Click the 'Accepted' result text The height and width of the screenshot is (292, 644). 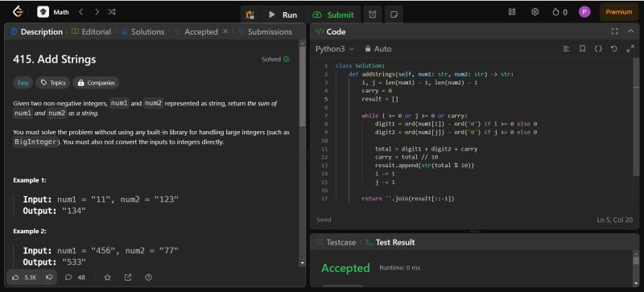pos(345,268)
